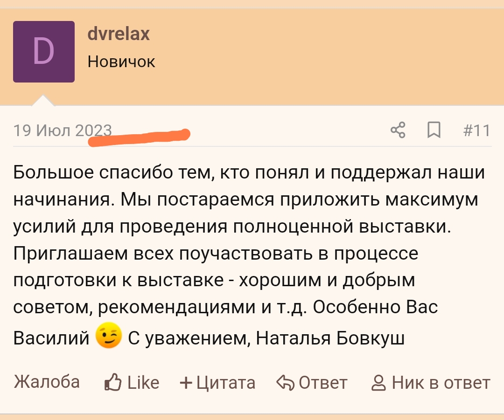Screen dimensions: 504x420
Task: Open the #11 post permalink
Action: point(476,131)
